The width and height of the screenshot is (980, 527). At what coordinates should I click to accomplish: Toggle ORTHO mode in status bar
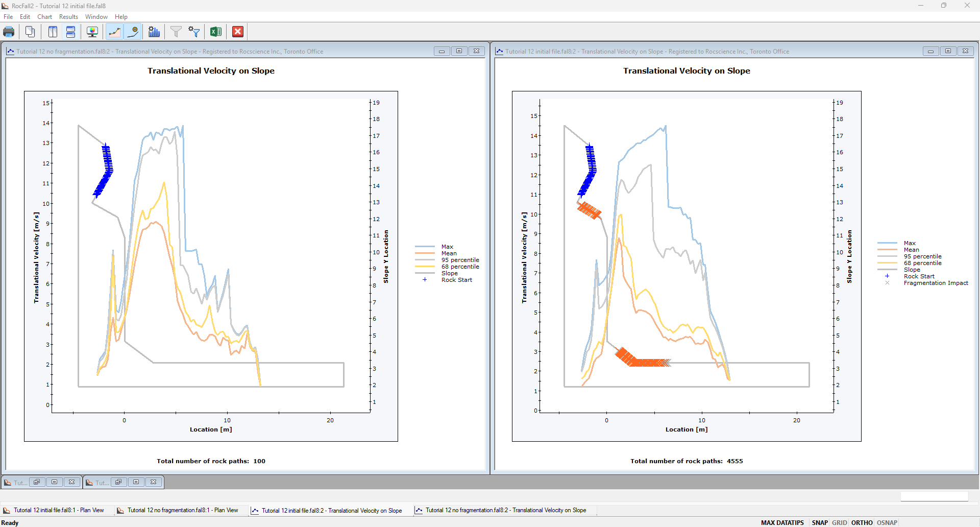pos(862,522)
